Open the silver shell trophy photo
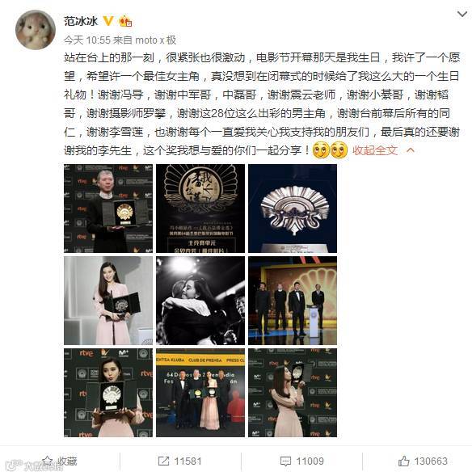The width and height of the screenshot is (472, 476). point(293,209)
